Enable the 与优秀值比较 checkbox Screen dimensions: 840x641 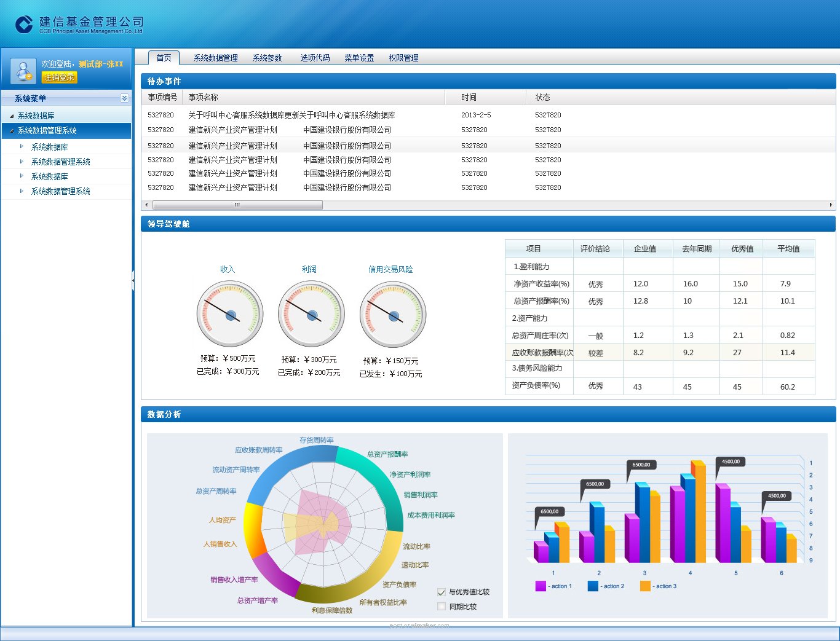pyautogui.click(x=441, y=592)
